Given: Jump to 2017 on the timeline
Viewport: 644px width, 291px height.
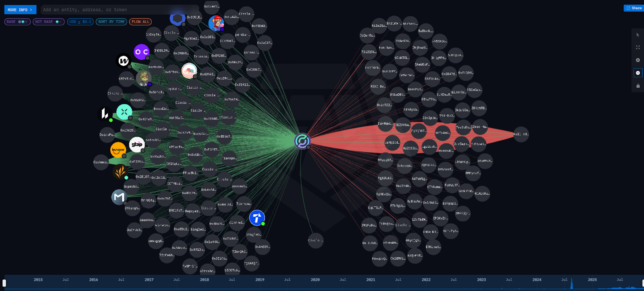Looking at the screenshot, I should point(149,280).
